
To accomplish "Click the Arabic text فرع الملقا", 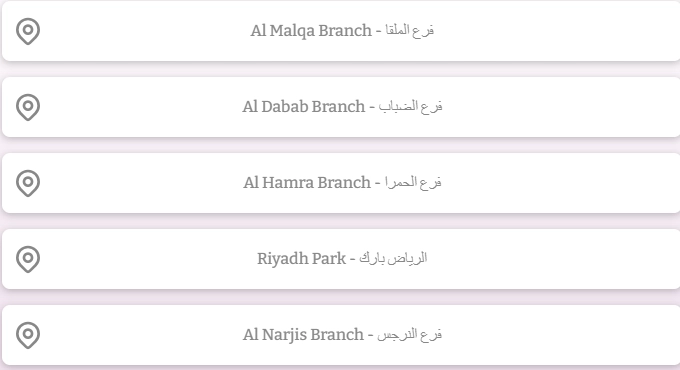I will (x=409, y=30).
